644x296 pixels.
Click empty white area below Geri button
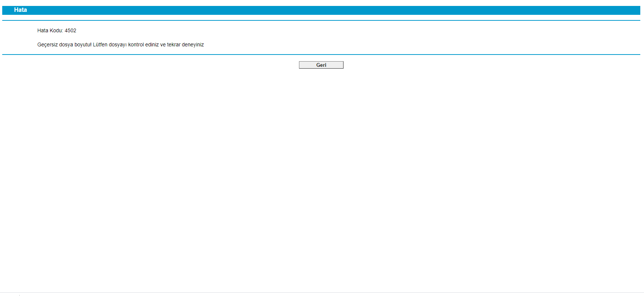[x=321, y=167]
